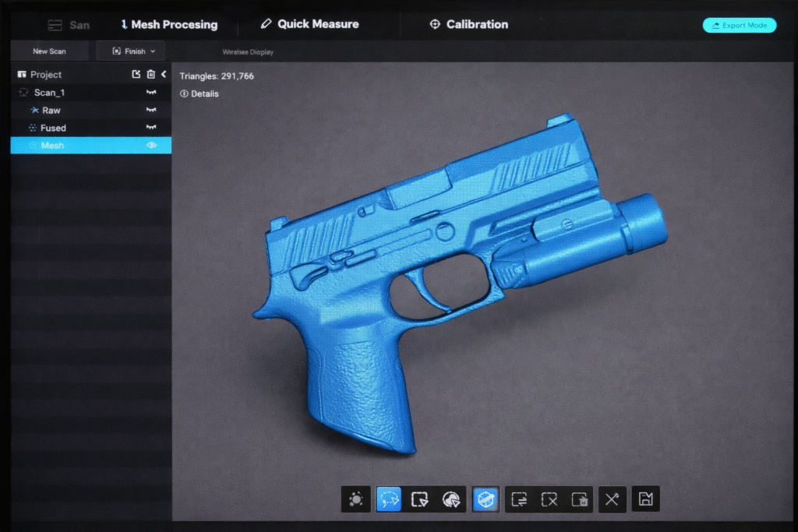Toggle the select-through box icon
This screenshot has height=532, width=798.
486,499
